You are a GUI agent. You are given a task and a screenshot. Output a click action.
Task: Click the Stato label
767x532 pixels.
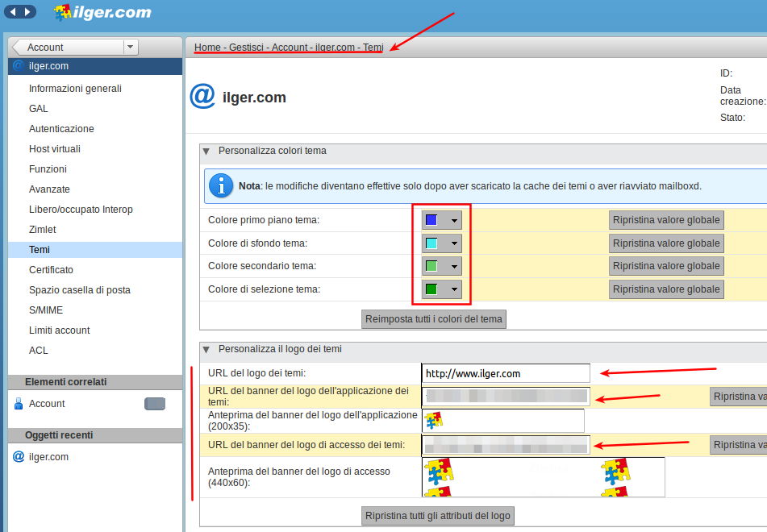[x=732, y=118]
